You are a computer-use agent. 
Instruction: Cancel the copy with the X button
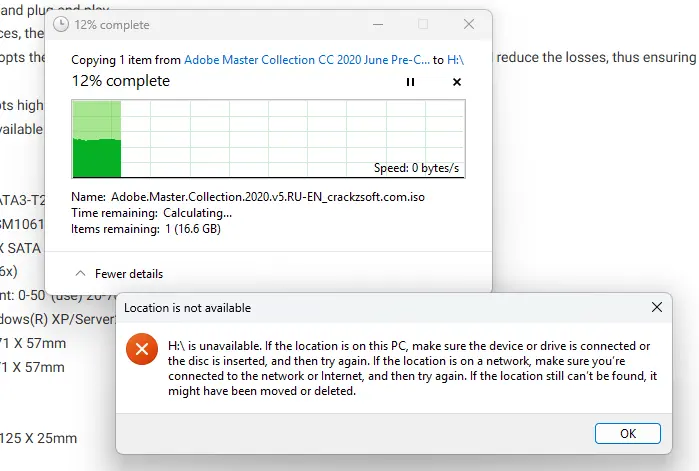coord(457,82)
